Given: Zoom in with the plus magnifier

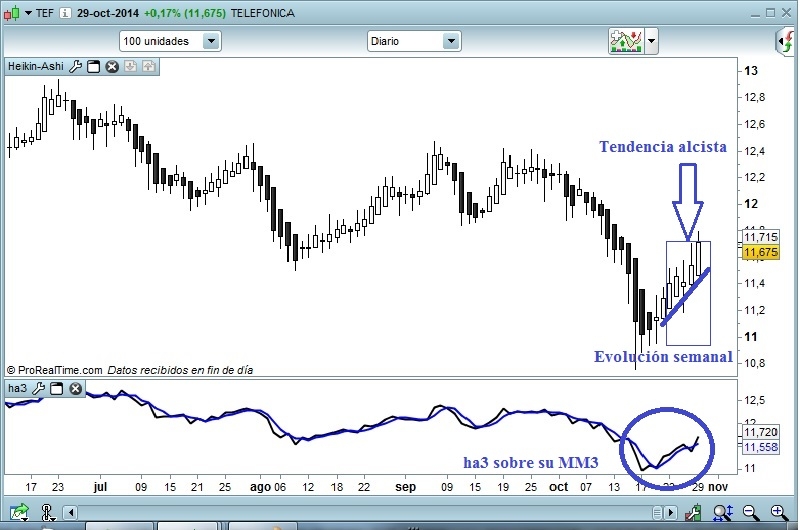Looking at the screenshot, I should 779,512.
